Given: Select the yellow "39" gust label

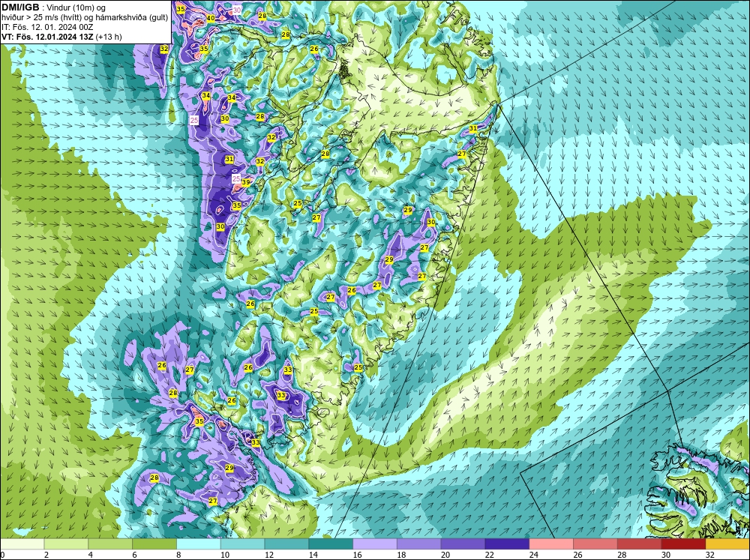Looking at the screenshot, I should (x=246, y=182).
